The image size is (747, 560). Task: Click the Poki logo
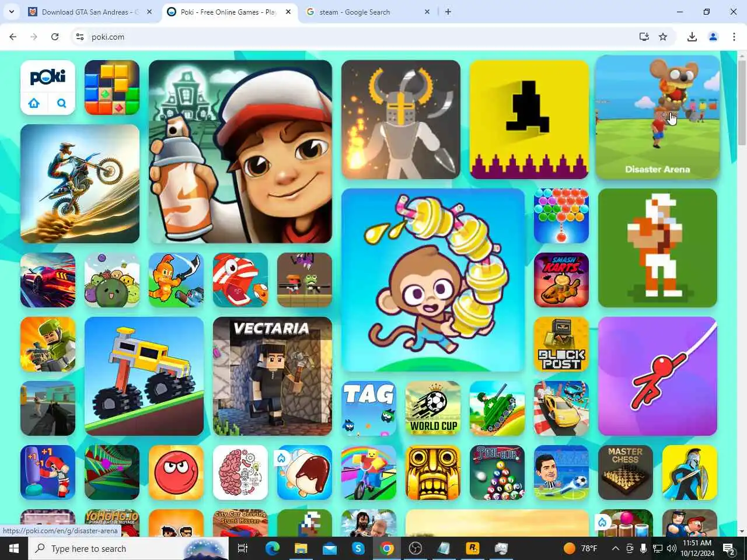(x=48, y=76)
